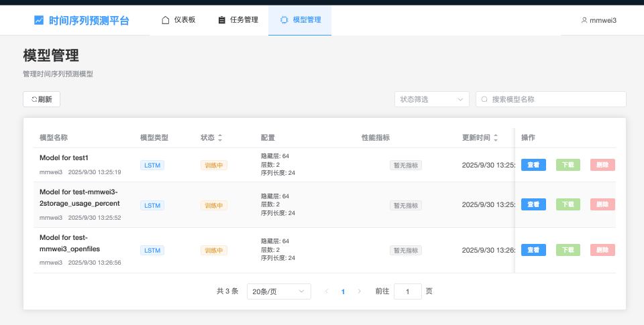Click 暂无指标 tag in 2storage_usage_percent row
Viewport: 644px width, 325px height.
(406, 206)
